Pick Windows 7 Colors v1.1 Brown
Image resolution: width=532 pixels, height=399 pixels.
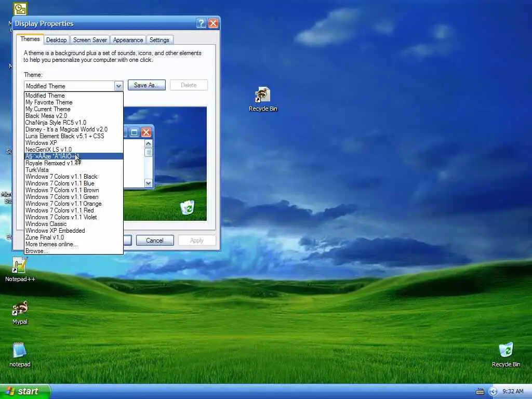coord(74,190)
